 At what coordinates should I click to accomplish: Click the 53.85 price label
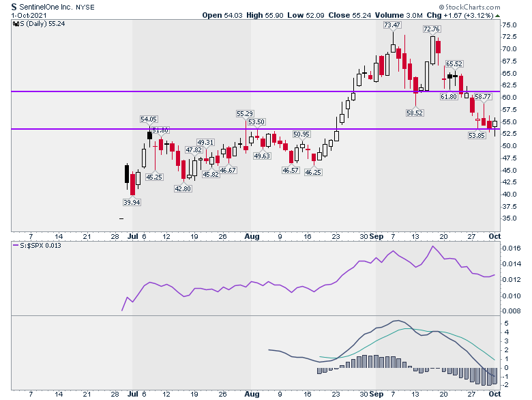point(477,136)
